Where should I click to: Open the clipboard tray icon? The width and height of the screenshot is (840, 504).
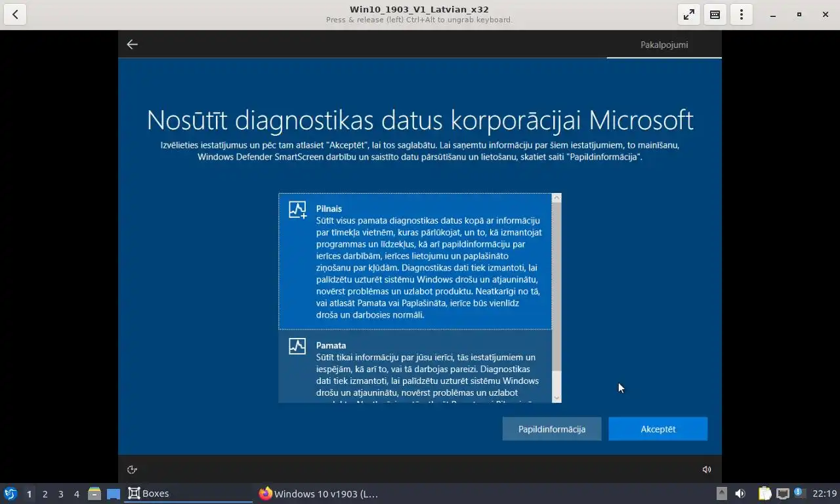click(765, 493)
